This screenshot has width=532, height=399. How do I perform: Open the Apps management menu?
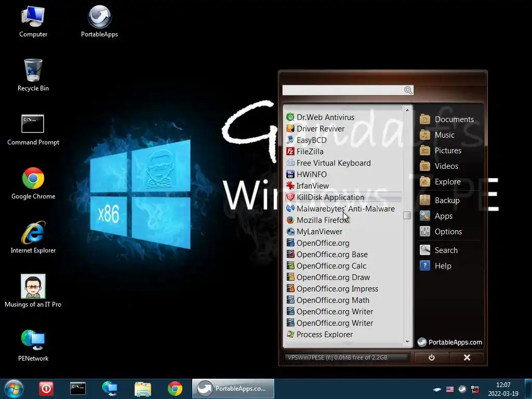[436, 216]
